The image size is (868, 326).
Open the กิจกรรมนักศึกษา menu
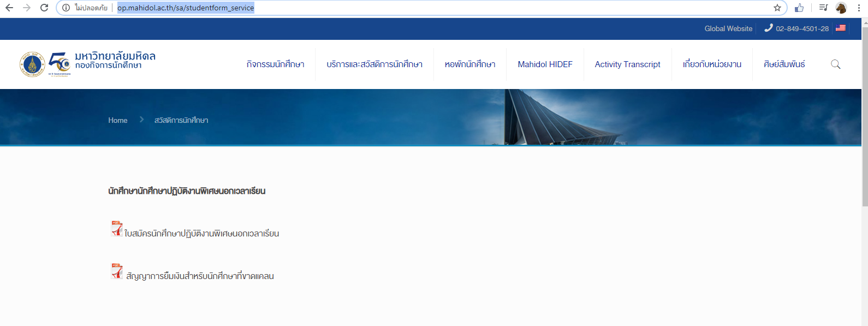(x=275, y=64)
